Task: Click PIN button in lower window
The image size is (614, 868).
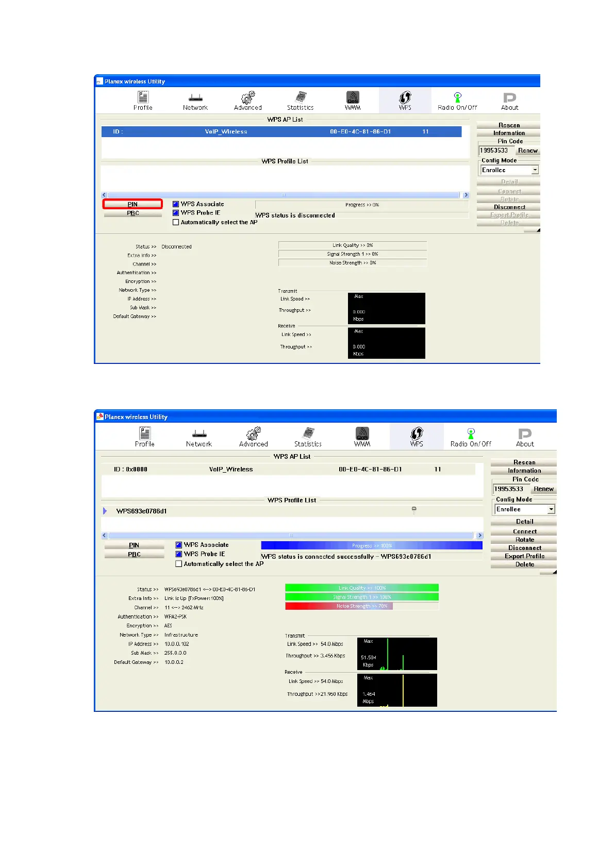Action: tap(134, 545)
